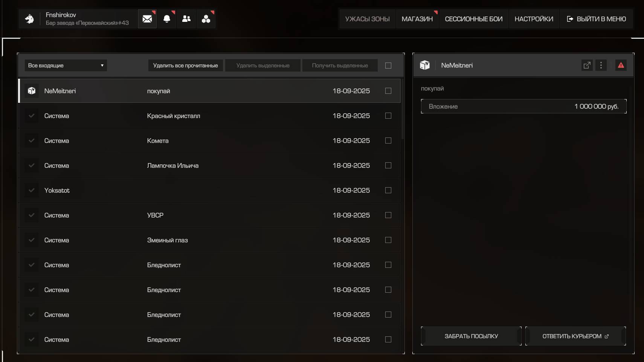Click the package icon in NeMeitneri row
Viewport: 644px width, 362px height.
pos(32,91)
